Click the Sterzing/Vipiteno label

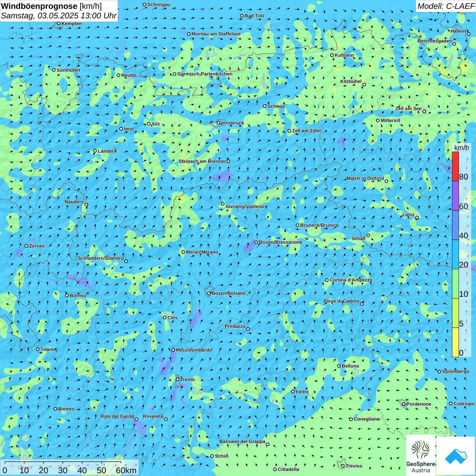pyautogui.click(x=245, y=206)
